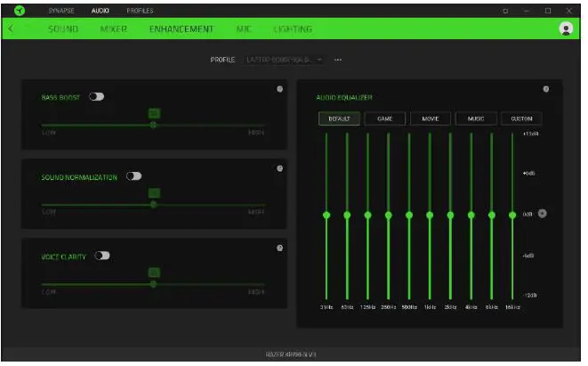Go back using the left arrow
Viewport: 588px width, 366px height.
11,28
